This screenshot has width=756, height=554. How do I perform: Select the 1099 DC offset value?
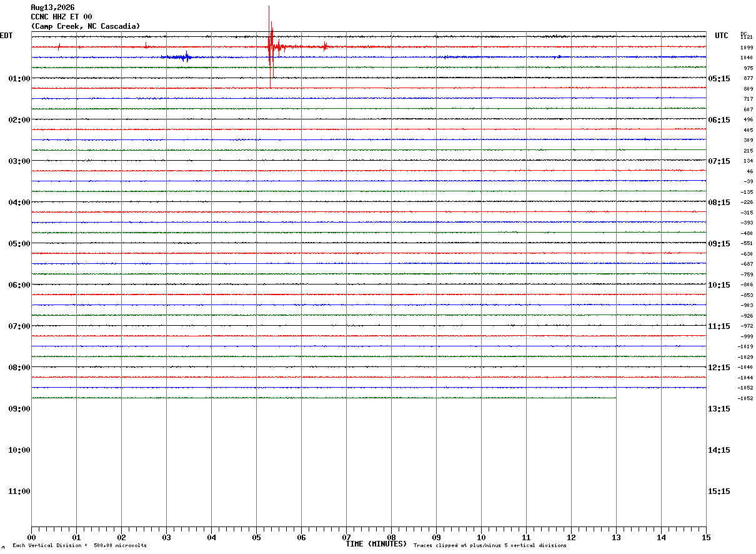(x=746, y=48)
